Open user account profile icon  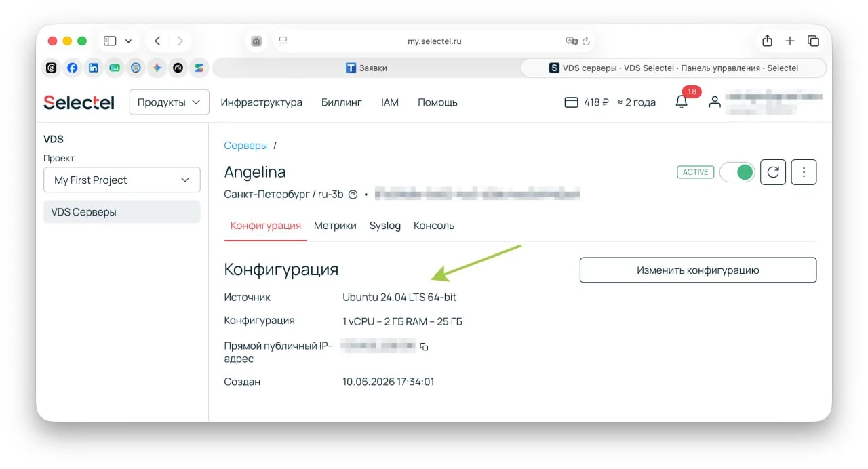click(x=714, y=102)
